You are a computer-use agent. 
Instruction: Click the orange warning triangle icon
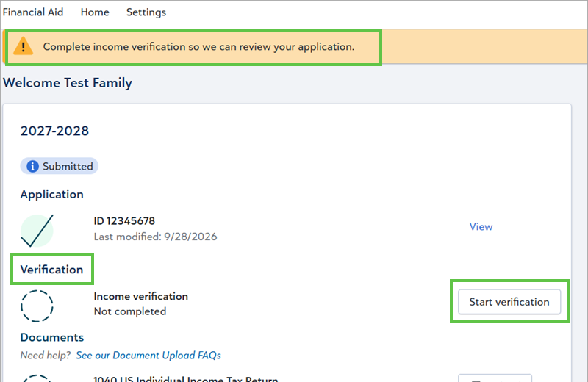pos(24,46)
